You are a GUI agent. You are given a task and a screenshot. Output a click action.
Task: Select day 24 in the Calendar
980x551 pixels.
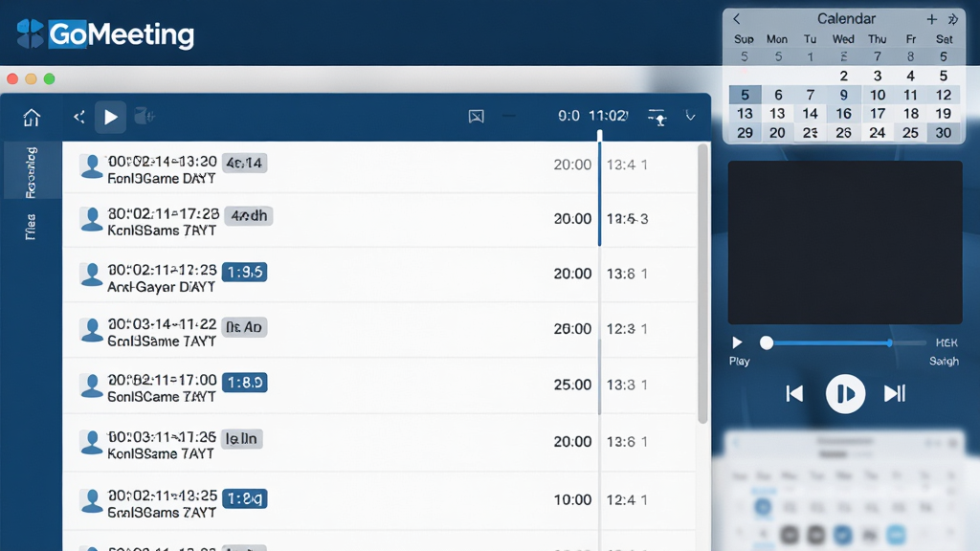click(877, 132)
